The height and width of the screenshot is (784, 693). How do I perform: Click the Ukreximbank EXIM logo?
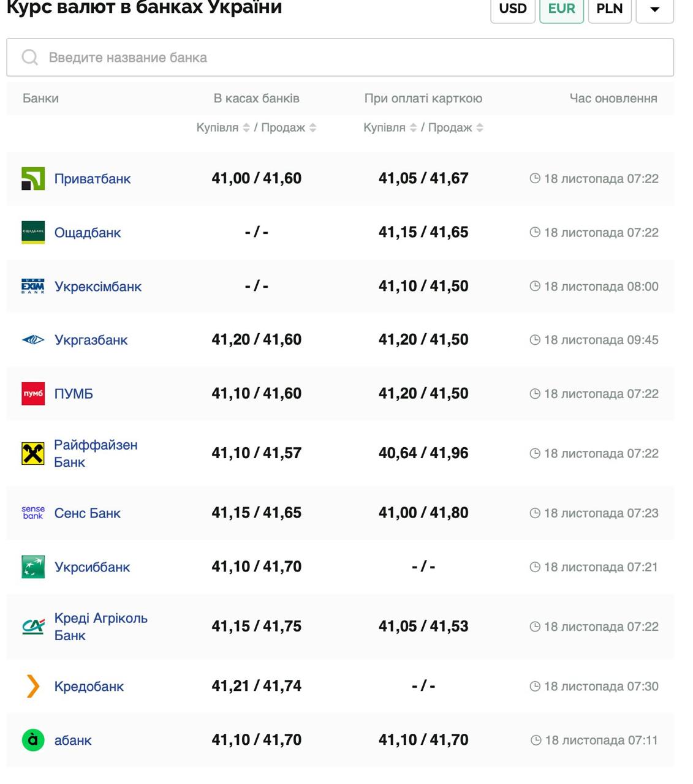[33, 287]
